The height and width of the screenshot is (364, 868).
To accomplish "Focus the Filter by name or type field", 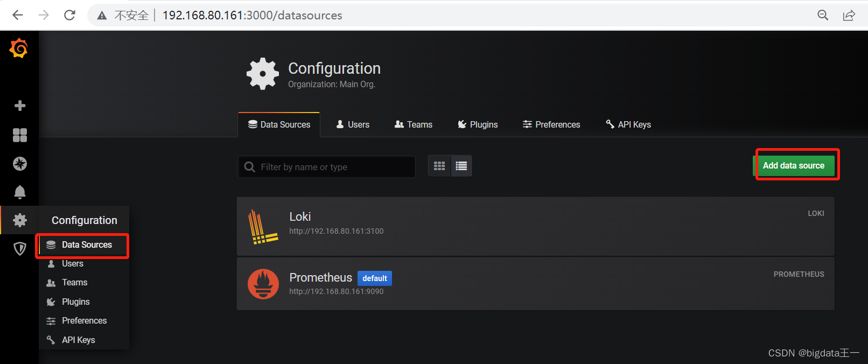I will tap(326, 167).
